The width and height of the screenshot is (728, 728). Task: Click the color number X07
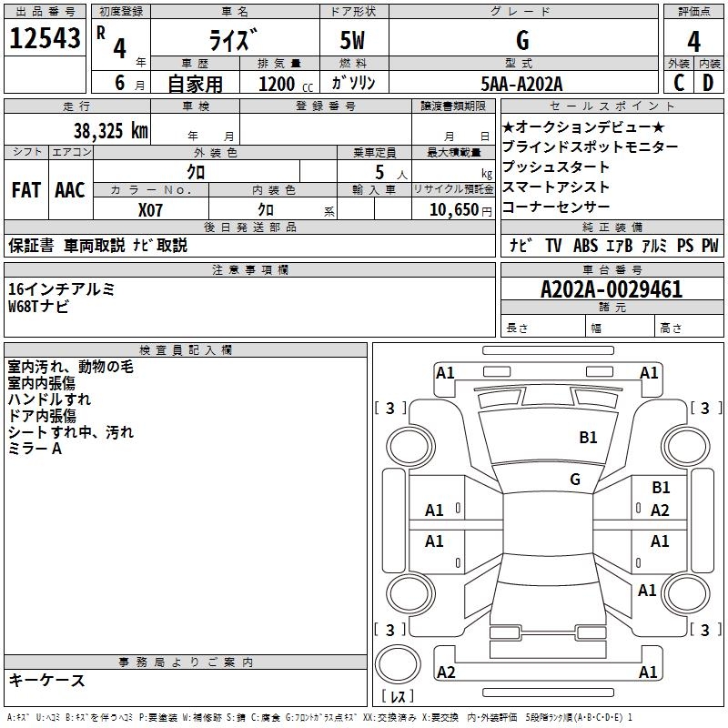(x=150, y=210)
